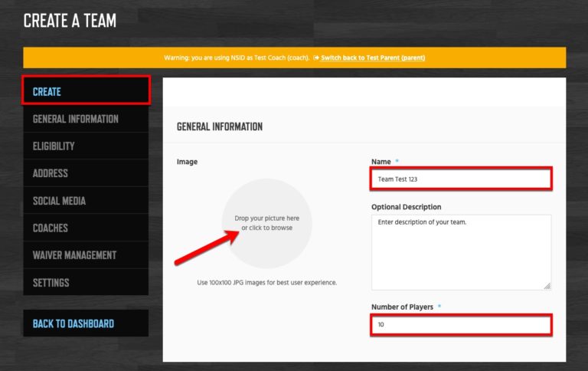This screenshot has width=588, height=371.
Task: Select Eligibility from the sidebar
Action: click(x=54, y=146)
